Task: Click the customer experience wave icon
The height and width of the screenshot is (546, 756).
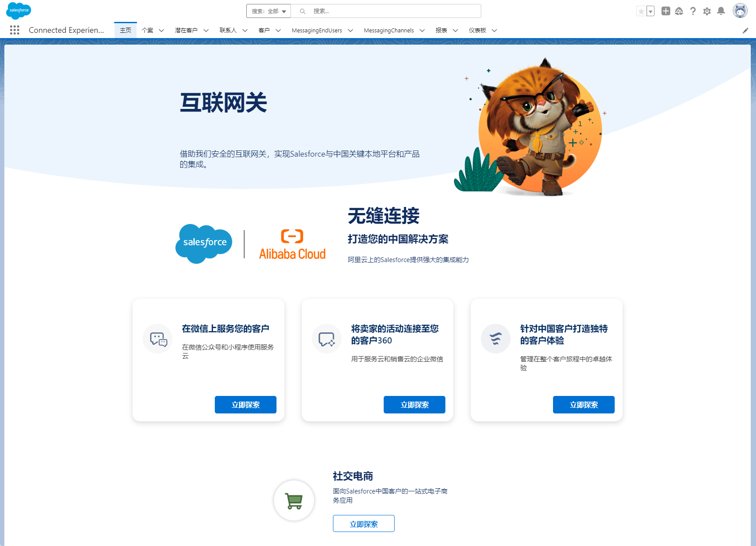Action: (496, 339)
